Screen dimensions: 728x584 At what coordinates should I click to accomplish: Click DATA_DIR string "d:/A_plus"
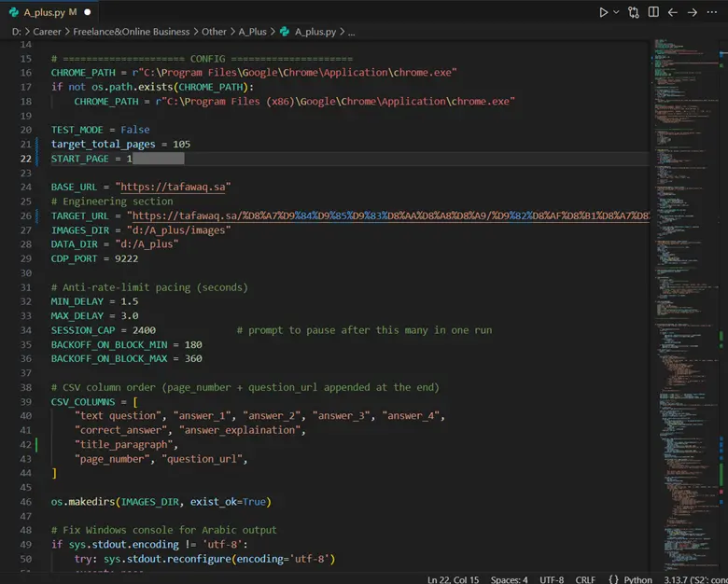click(147, 244)
